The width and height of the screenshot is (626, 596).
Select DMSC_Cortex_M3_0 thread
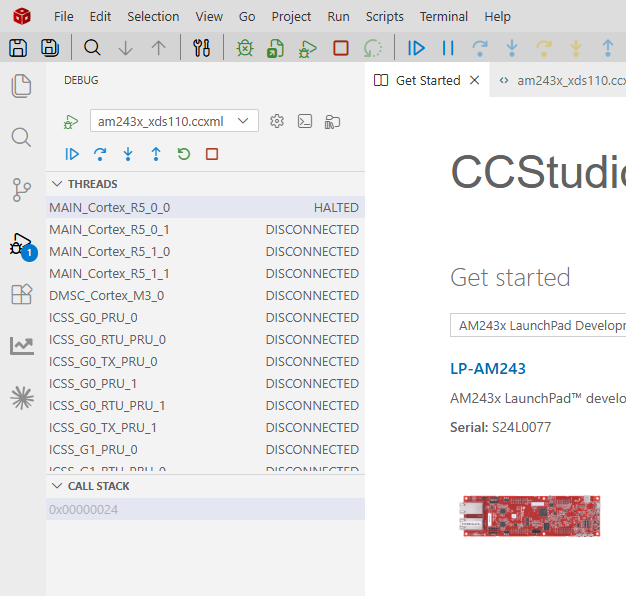point(205,295)
